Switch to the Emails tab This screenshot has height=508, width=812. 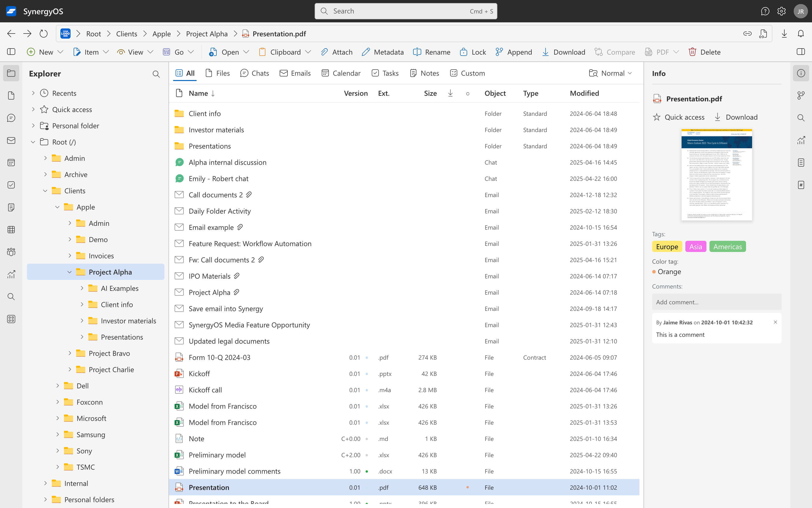click(295, 73)
